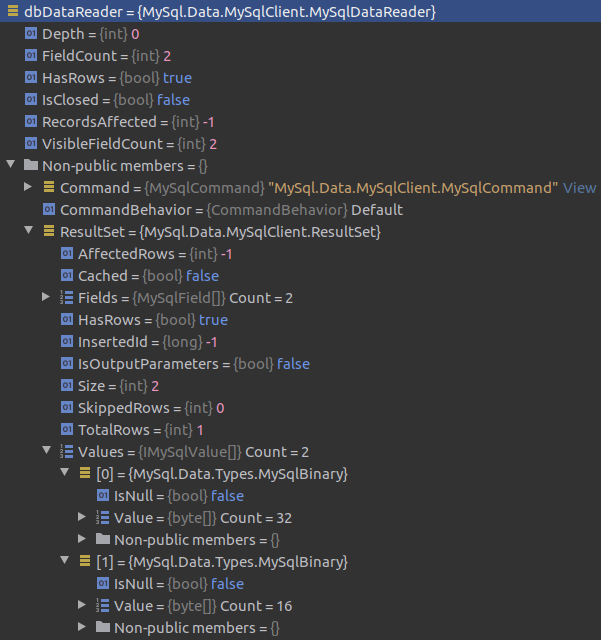Select the 'IsClosed = {bool} false' row

[x=116, y=100]
